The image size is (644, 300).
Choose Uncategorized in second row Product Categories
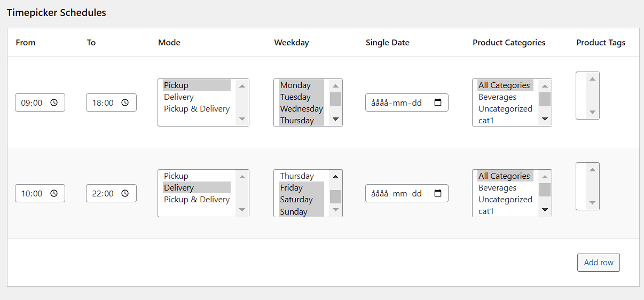[x=505, y=200]
